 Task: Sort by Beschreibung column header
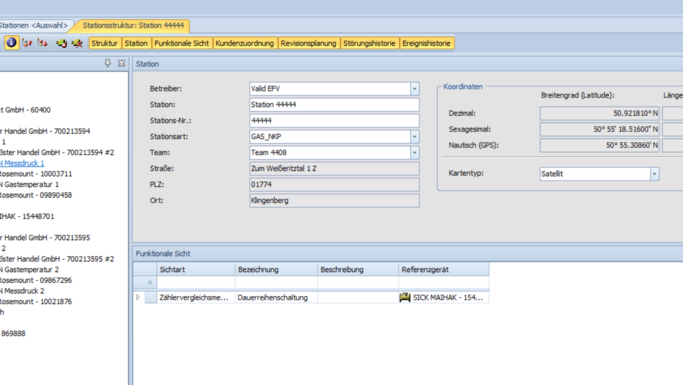(x=358, y=270)
